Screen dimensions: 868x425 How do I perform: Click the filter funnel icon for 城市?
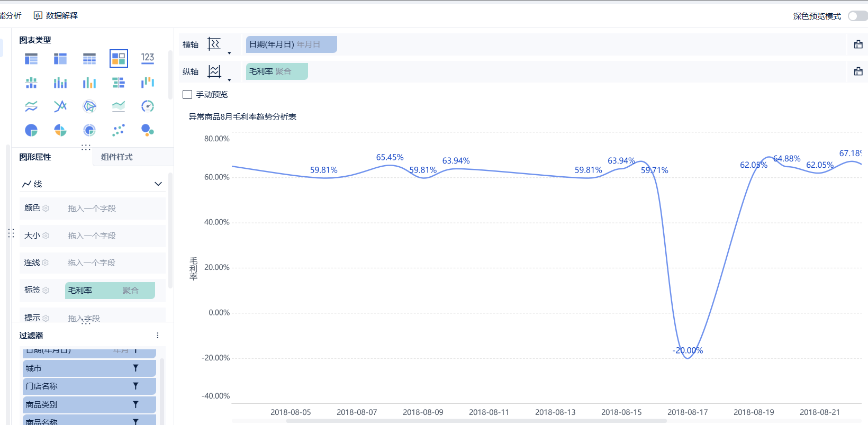click(135, 368)
